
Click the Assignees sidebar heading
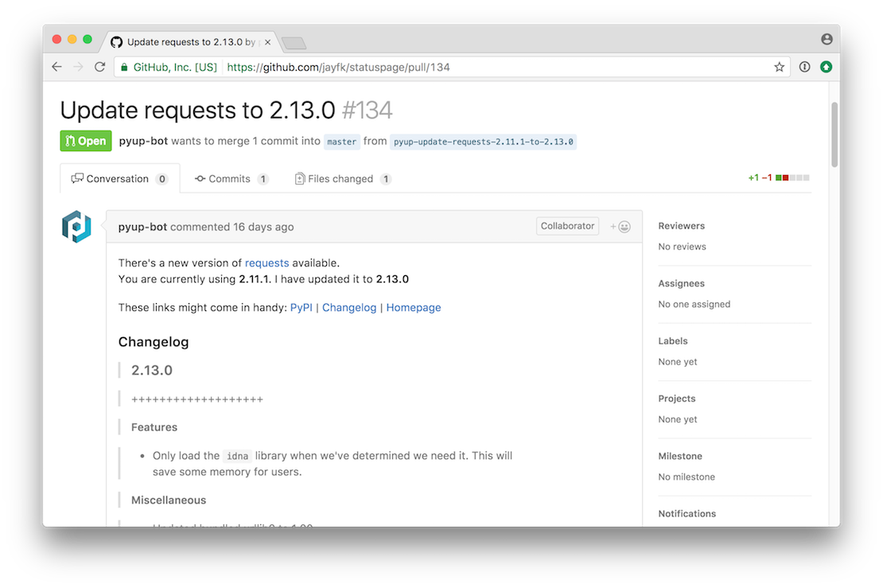point(682,283)
